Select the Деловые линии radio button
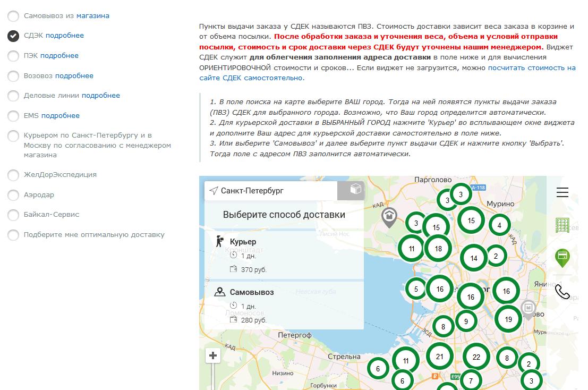The height and width of the screenshot is (390, 588). pyautogui.click(x=13, y=96)
